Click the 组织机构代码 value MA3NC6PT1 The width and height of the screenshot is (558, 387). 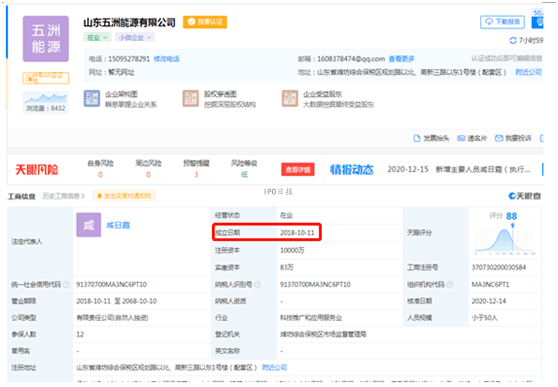coord(490,284)
